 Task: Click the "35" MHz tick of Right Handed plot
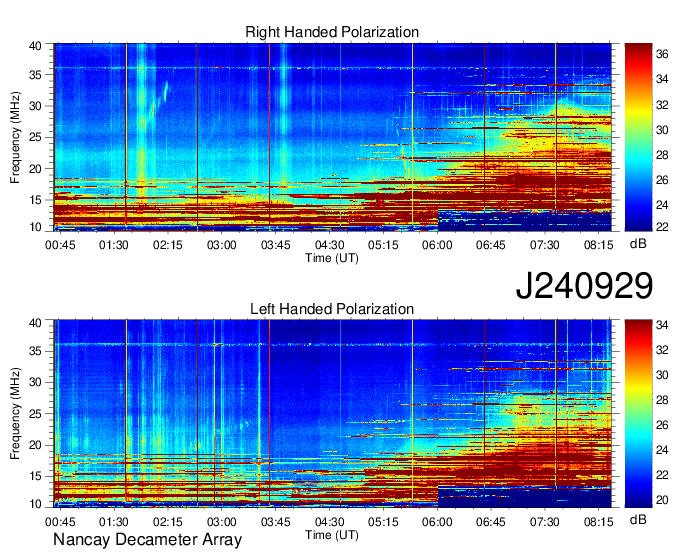click(x=35, y=75)
